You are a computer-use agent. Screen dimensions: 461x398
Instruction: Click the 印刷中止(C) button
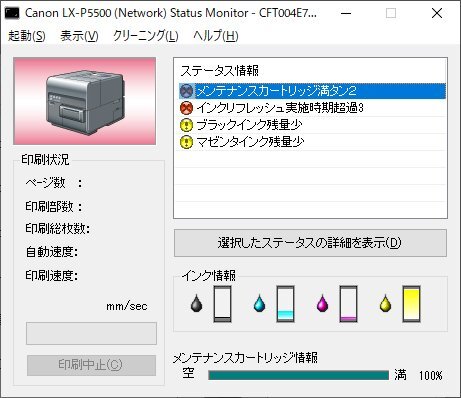[x=91, y=365]
